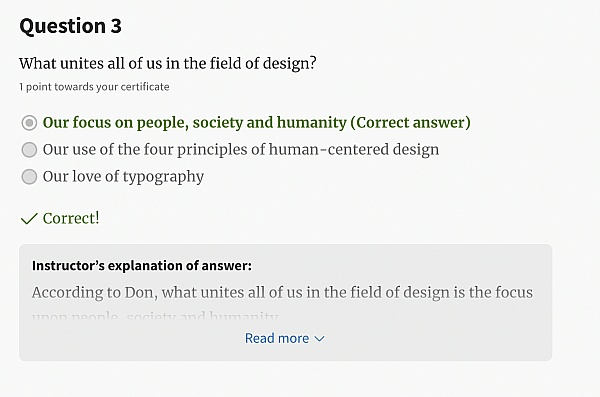Viewport: 600px width, 397px height.
Task: Click the green 'Our focus on people, society' label
Action: (194, 123)
